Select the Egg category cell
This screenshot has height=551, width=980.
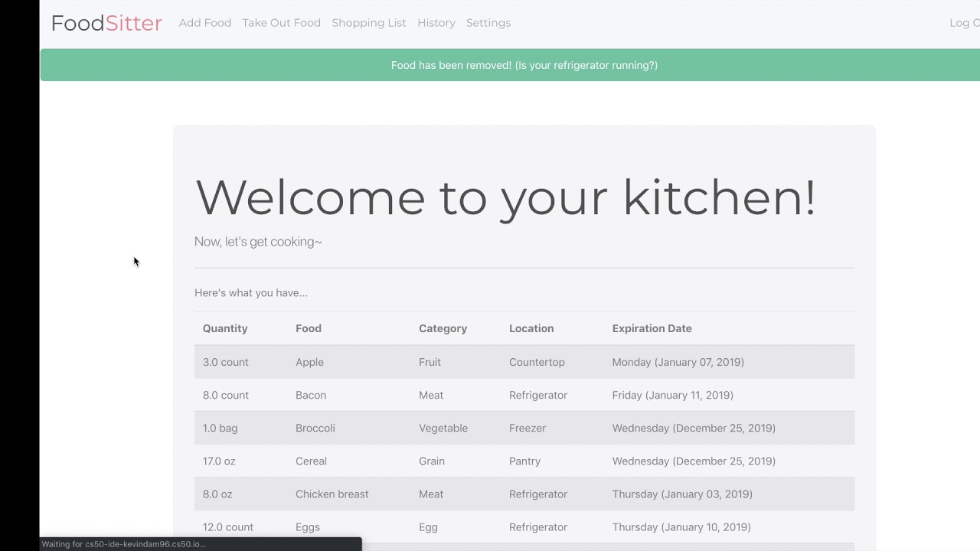coord(427,527)
